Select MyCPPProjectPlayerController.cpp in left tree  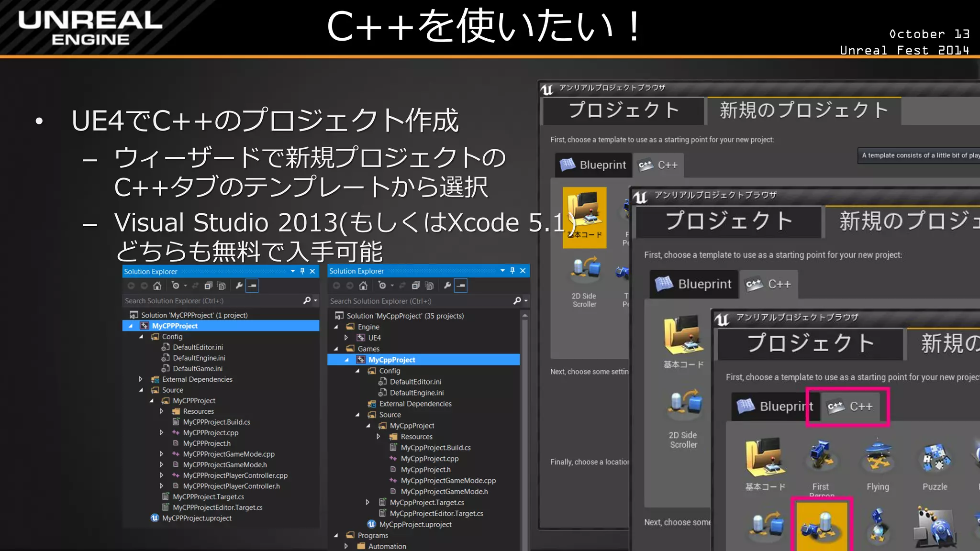pos(235,475)
